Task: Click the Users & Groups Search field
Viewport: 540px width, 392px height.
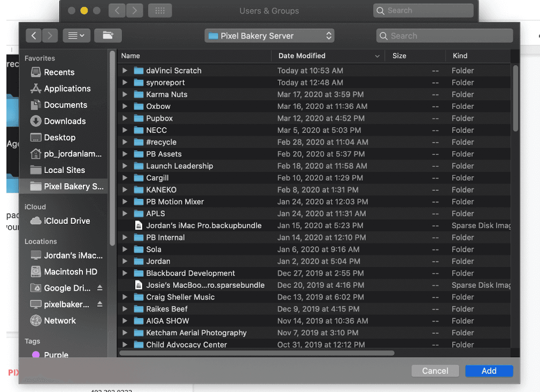Action: pos(423,11)
